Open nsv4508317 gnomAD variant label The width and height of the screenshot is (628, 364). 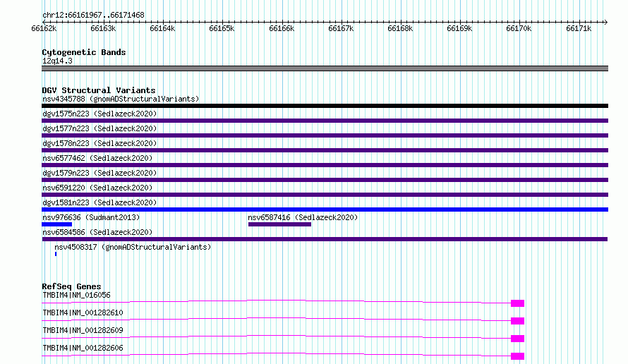pos(133,247)
